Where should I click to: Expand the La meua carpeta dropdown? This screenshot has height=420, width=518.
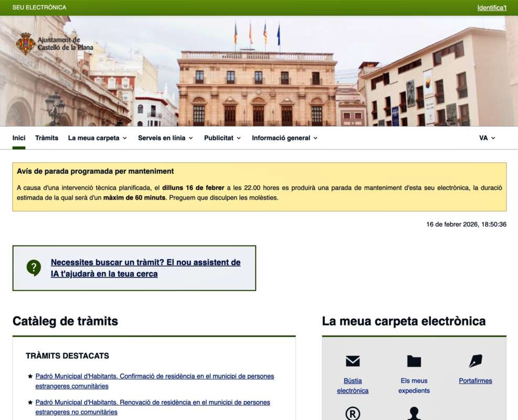coord(97,138)
